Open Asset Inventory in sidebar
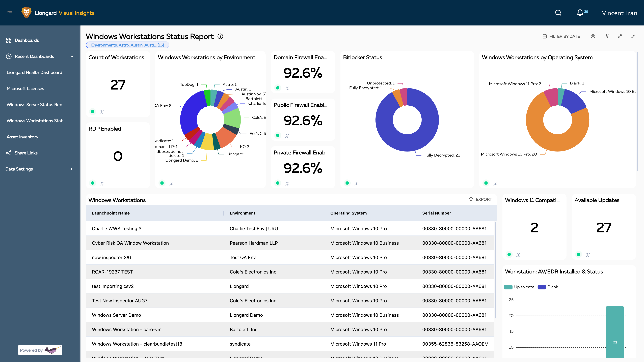This screenshot has width=644, height=362. click(22, 137)
